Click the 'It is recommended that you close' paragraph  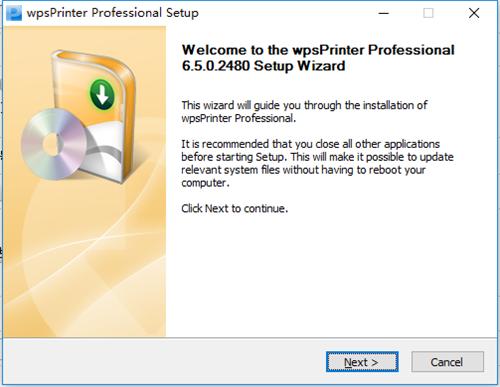317,163
